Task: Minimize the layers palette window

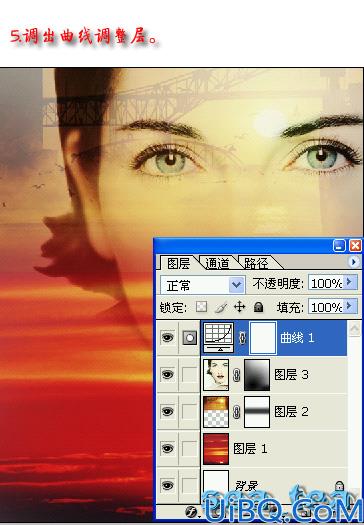Action: pyautogui.click(x=339, y=246)
